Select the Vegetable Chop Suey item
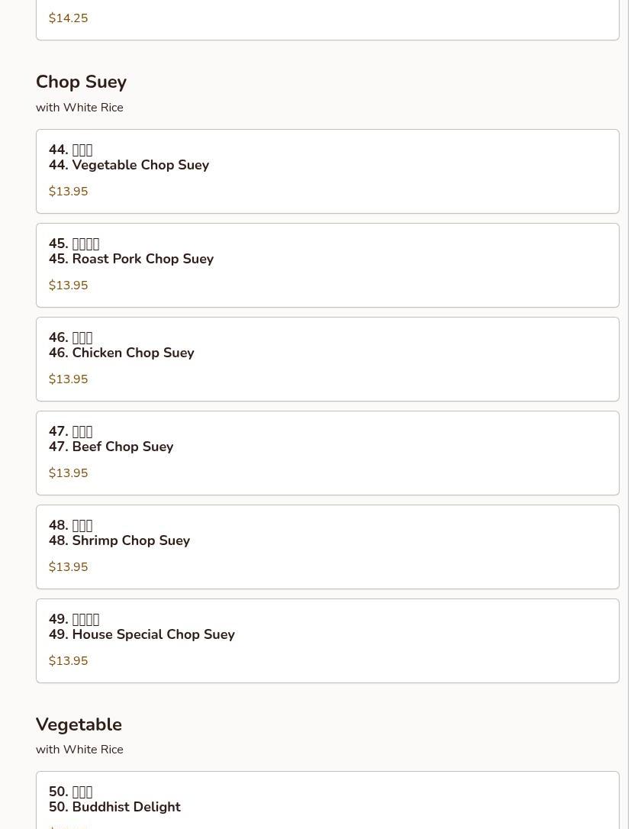The height and width of the screenshot is (829, 644). [x=327, y=171]
